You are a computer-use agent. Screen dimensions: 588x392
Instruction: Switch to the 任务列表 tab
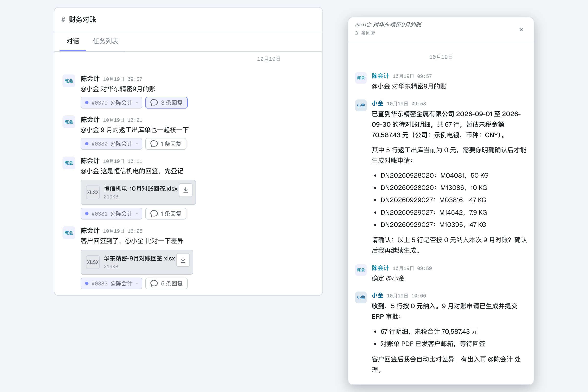pyautogui.click(x=106, y=41)
